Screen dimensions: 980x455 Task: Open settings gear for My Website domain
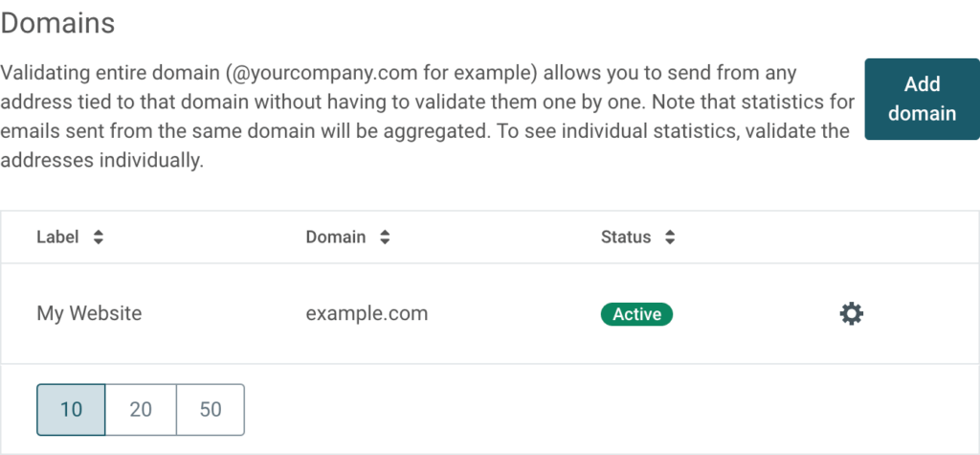pos(851,313)
